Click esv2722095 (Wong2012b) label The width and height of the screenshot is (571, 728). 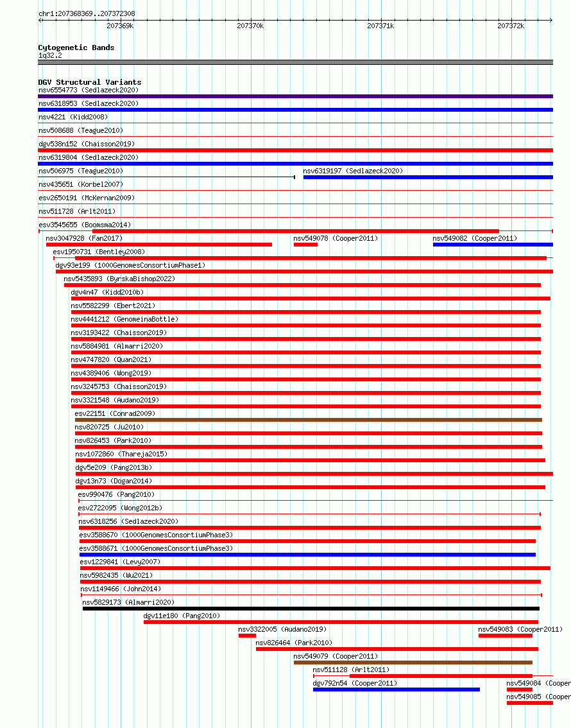pyautogui.click(x=120, y=507)
